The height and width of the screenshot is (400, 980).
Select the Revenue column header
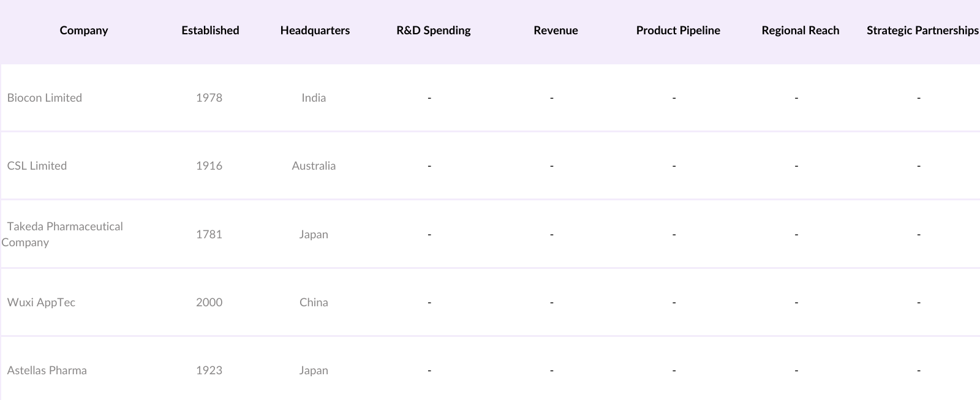556,31
